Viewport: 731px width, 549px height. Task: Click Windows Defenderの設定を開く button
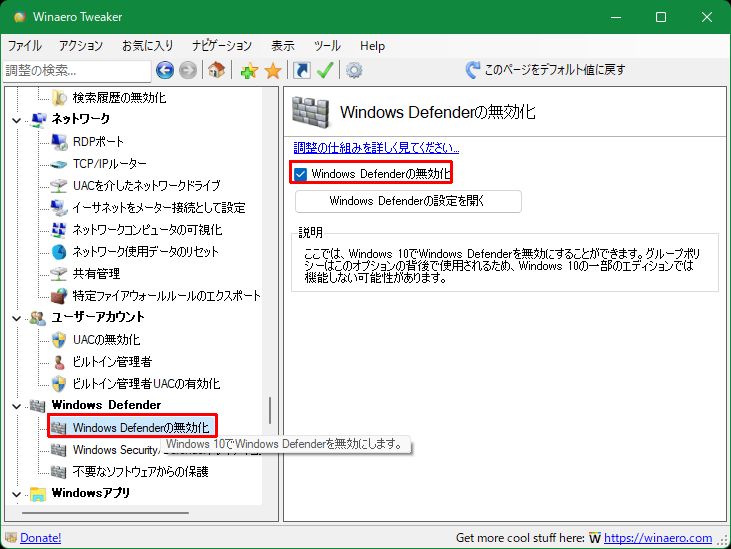[x=408, y=201]
